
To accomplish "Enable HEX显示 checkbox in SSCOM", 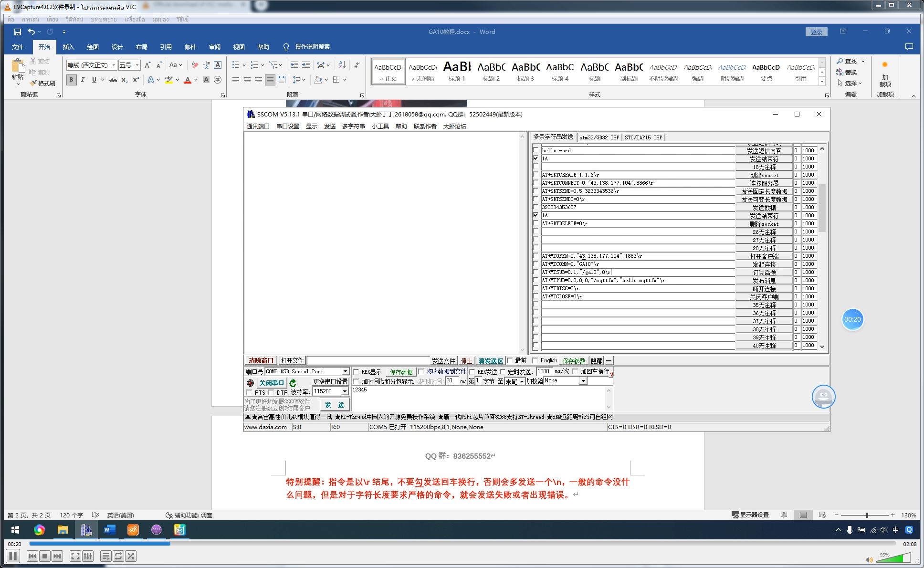I will [x=356, y=372].
